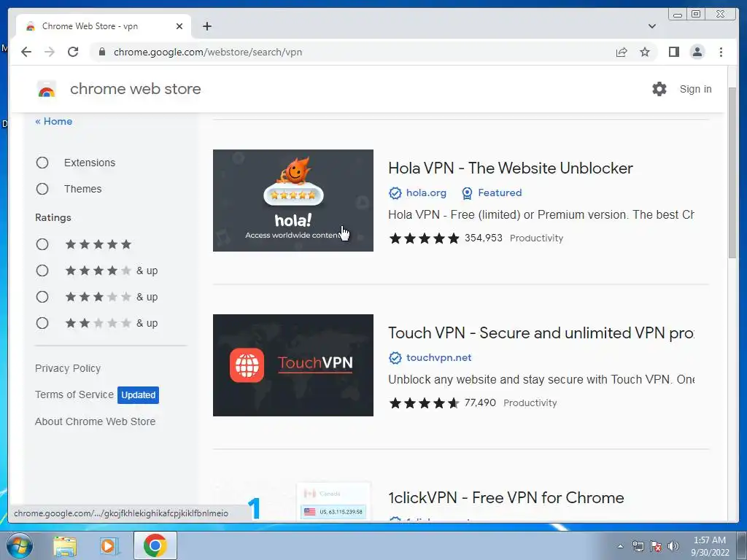Show hidden system tray icons
This screenshot has height=560, width=747.
620,546
